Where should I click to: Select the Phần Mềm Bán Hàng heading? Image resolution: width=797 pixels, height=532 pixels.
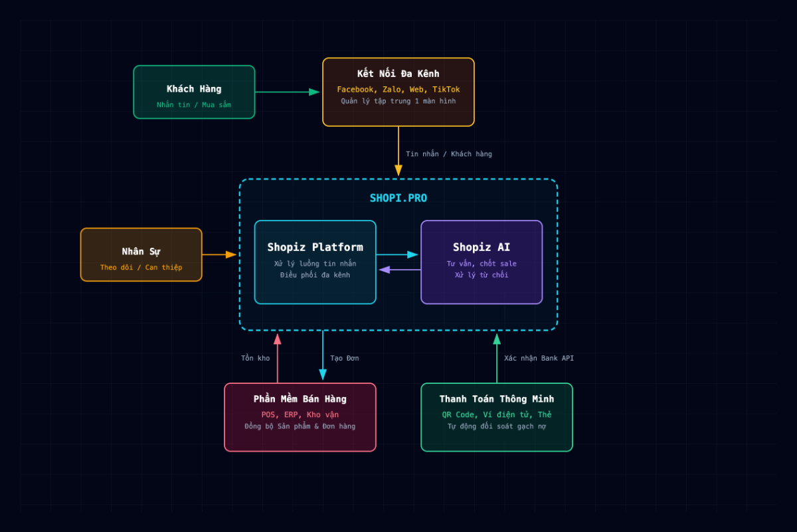pyautogui.click(x=300, y=399)
